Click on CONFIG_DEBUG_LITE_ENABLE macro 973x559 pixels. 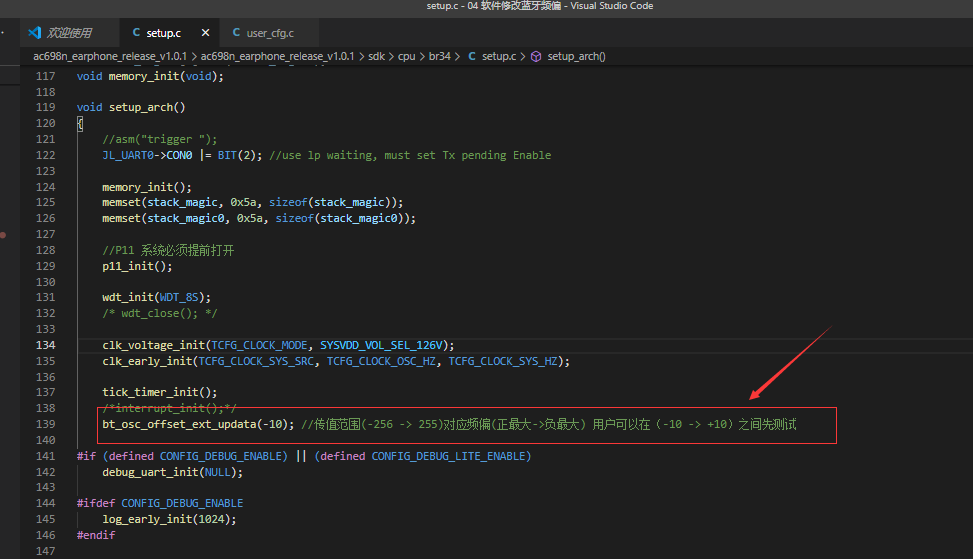(x=448, y=456)
